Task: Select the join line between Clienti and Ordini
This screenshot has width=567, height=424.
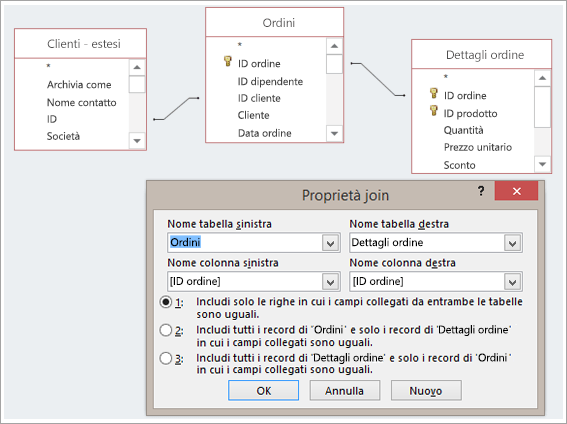Action: pyautogui.click(x=176, y=108)
